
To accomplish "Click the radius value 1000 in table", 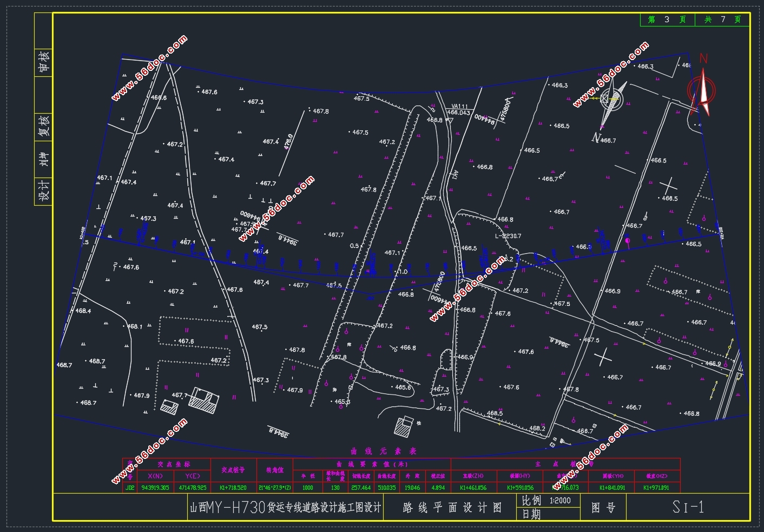I will 307,488.
